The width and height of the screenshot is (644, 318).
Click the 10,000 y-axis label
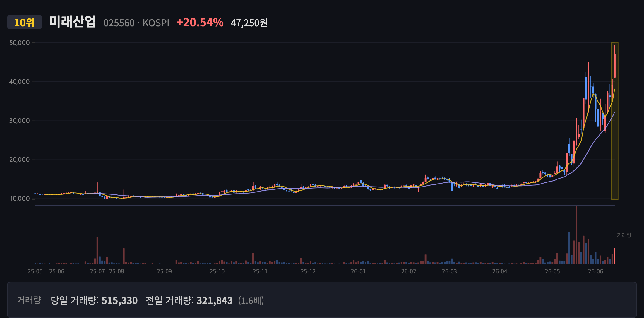20,199
